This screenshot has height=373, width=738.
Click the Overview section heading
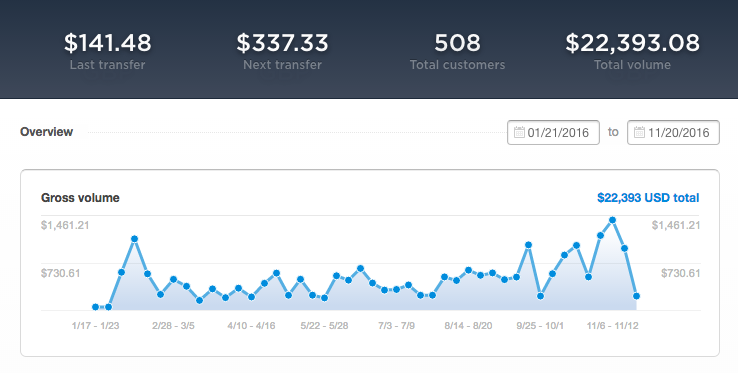tap(47, 132)
